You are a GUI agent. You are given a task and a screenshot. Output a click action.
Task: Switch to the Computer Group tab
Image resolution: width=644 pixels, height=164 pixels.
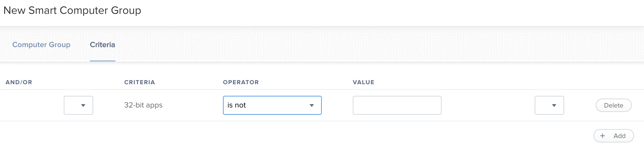[x=41, y=45]
